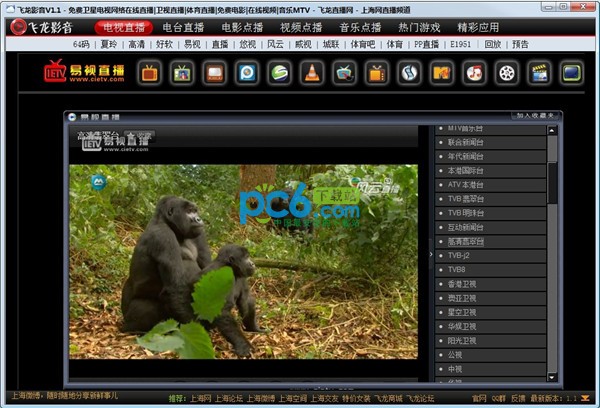Image resolution: width=600 pixels, height=408 pixels.
Task: Click the MTV icon in the toolbar
Action: (442, 72)
